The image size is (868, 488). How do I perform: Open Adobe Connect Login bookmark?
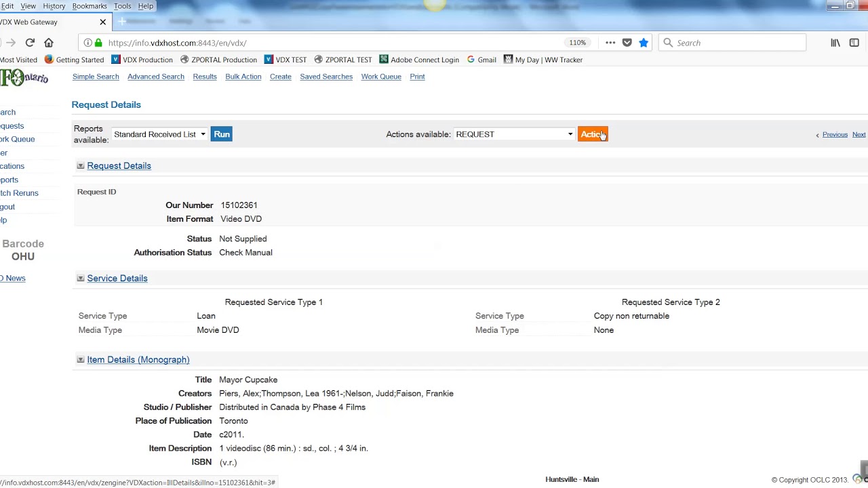tap(419, 60)
